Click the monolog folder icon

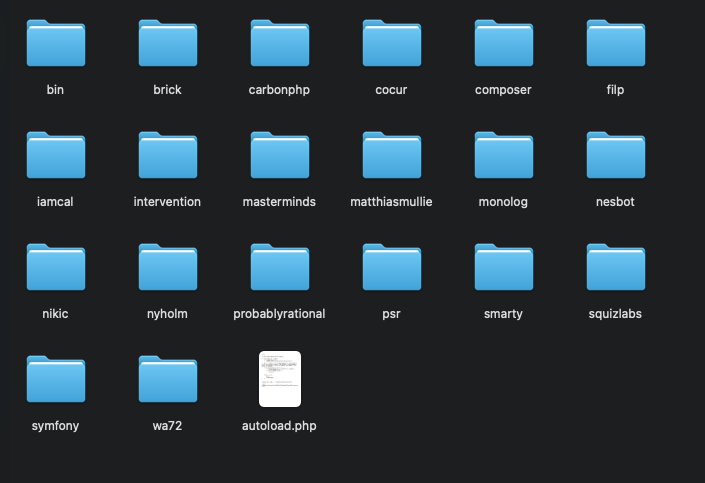(x=504, y=155)
